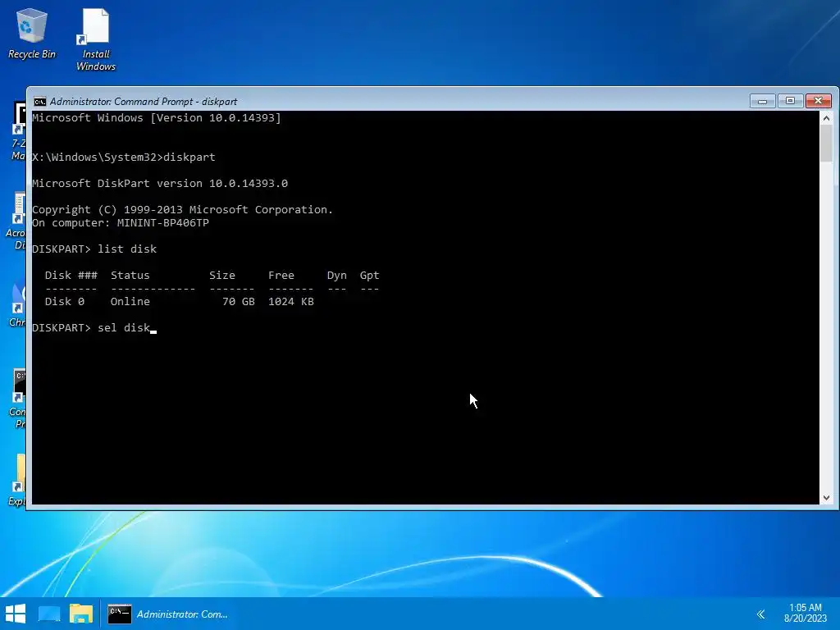Click the 'X:\Windows\System32>diskpart' line
Image resolution: width=840 pixels, height=630 pixels.
(124, 157)
